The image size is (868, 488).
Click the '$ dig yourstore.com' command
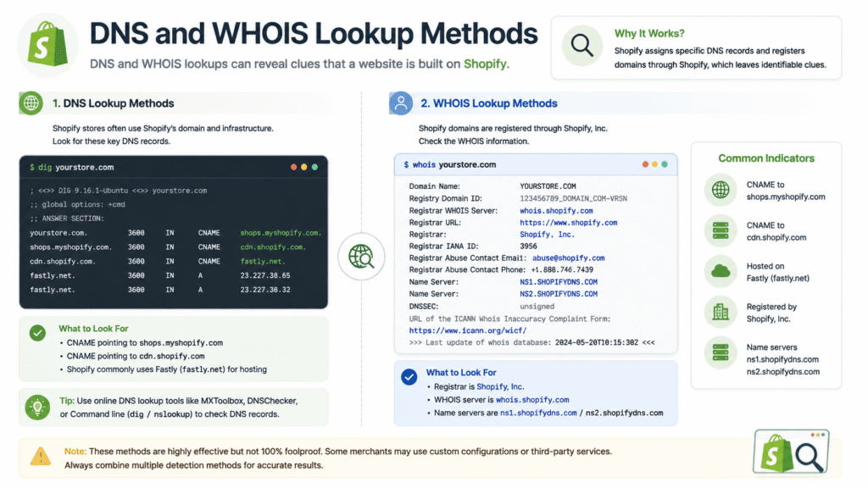71,167
